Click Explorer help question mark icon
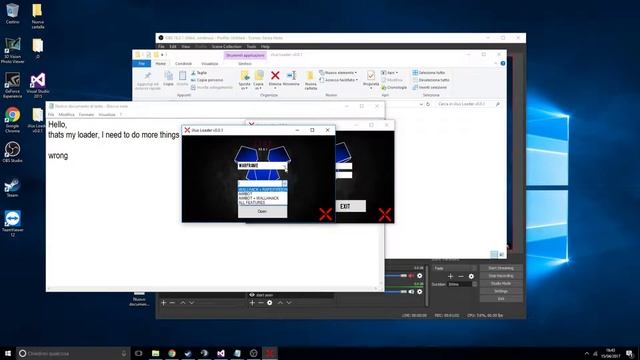The image size is (640, 360). coord(503,63)
